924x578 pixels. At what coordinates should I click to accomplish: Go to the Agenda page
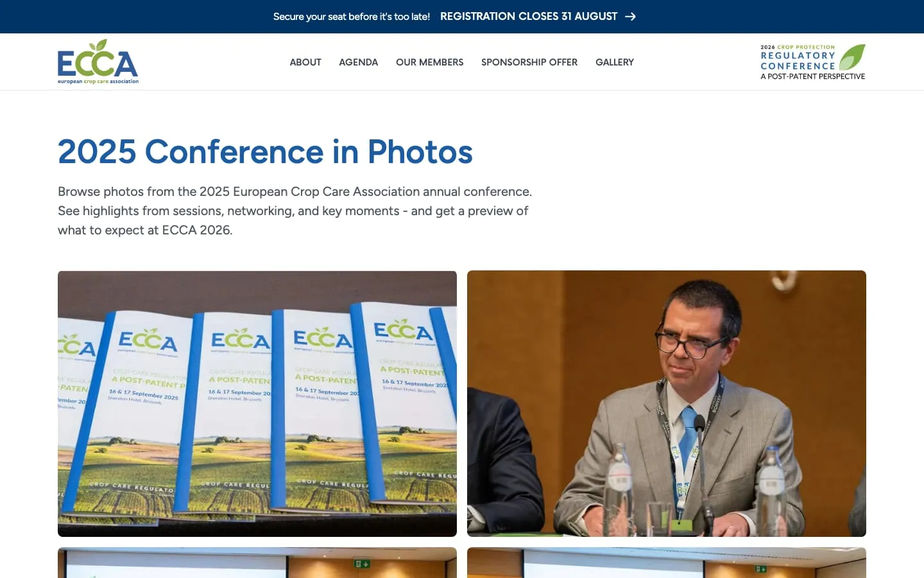pos(358,62)
